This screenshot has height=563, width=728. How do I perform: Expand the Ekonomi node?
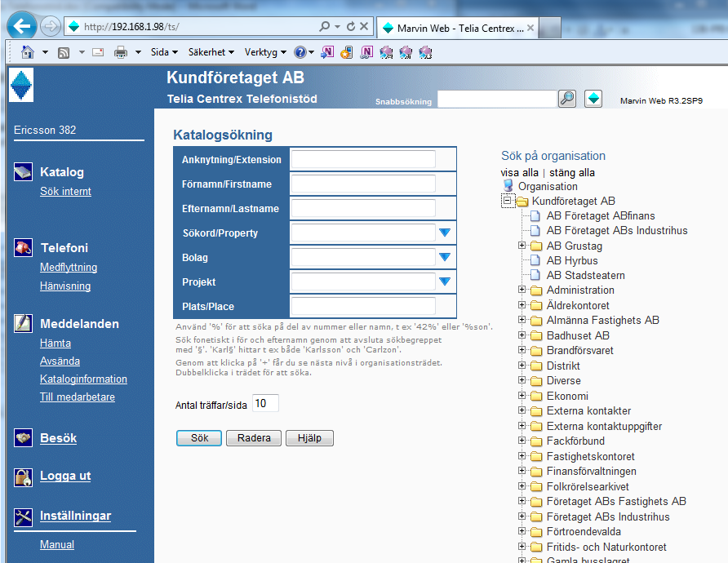pyautogui.click(x=522, y=396)
